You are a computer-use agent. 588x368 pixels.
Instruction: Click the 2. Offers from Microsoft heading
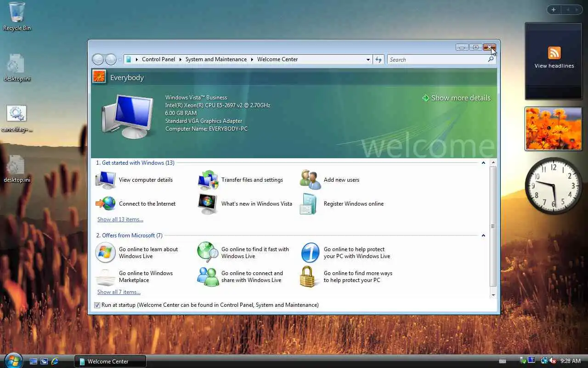130,236
